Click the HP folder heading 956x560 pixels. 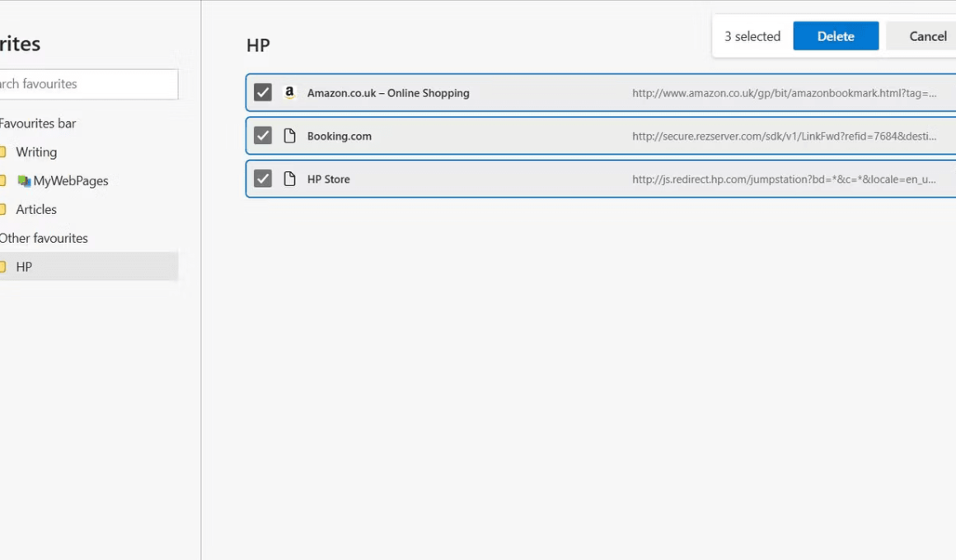(x=258, y=45)
